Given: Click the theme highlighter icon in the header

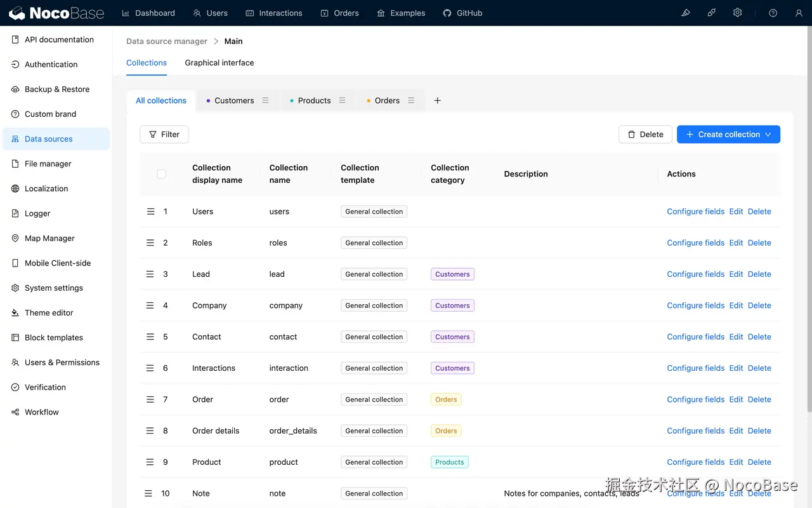Looking at the screenshot, I should [x=685, y=13].
